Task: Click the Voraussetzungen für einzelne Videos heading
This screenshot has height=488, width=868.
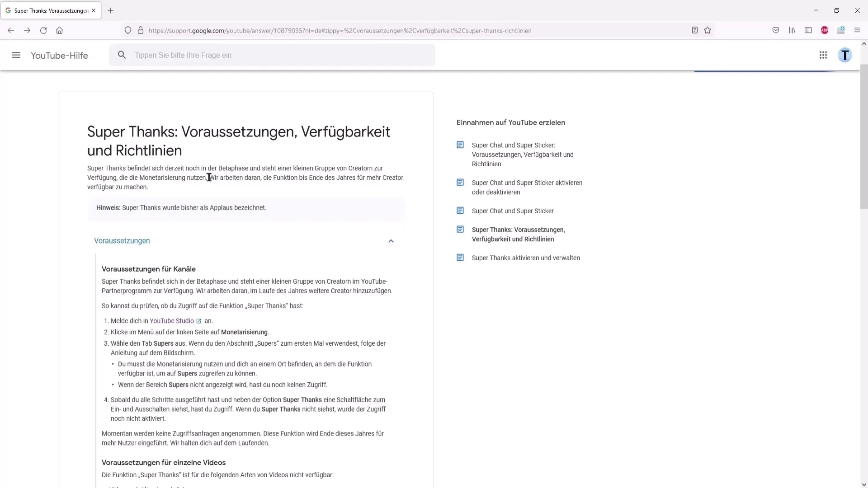Action: point(164,462)
